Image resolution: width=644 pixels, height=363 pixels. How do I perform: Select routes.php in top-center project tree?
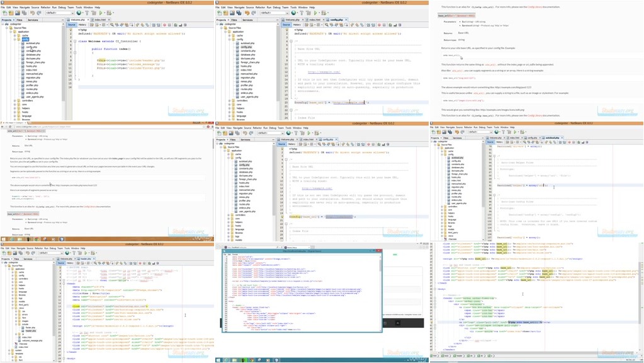[246, 89]
